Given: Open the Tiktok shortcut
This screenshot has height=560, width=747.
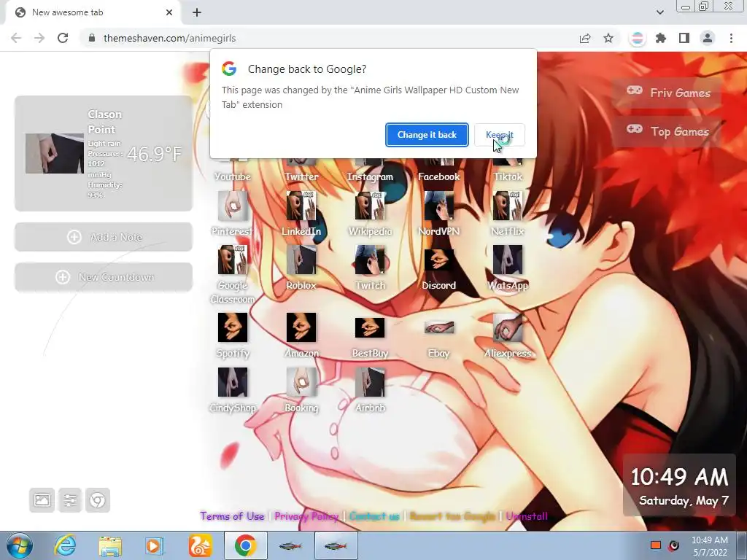Looking at the screenshot, I should tap(508, 176).
